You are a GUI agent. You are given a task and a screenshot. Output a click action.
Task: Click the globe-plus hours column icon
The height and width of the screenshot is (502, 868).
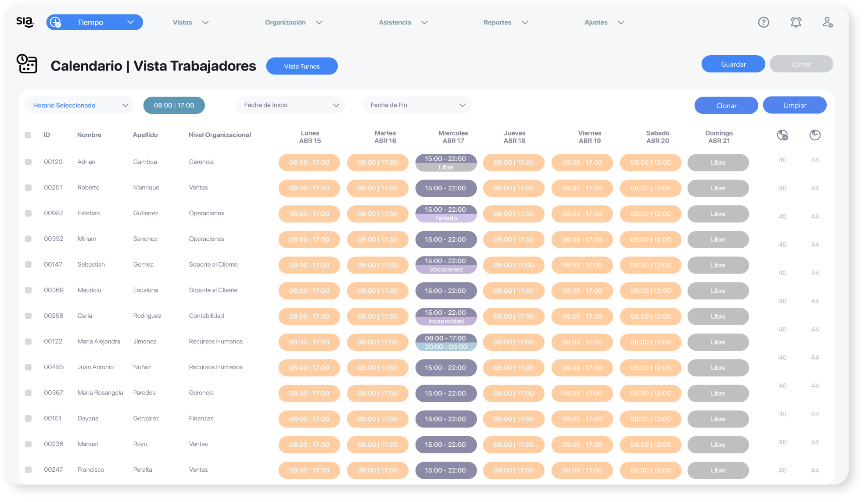tap(782, 135)
